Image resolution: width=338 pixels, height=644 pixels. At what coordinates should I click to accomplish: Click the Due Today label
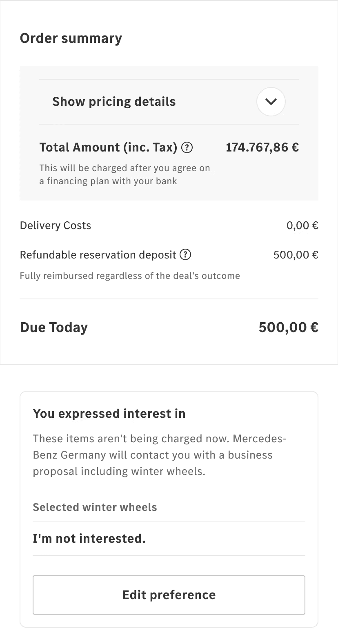click(x=54, y=328)
